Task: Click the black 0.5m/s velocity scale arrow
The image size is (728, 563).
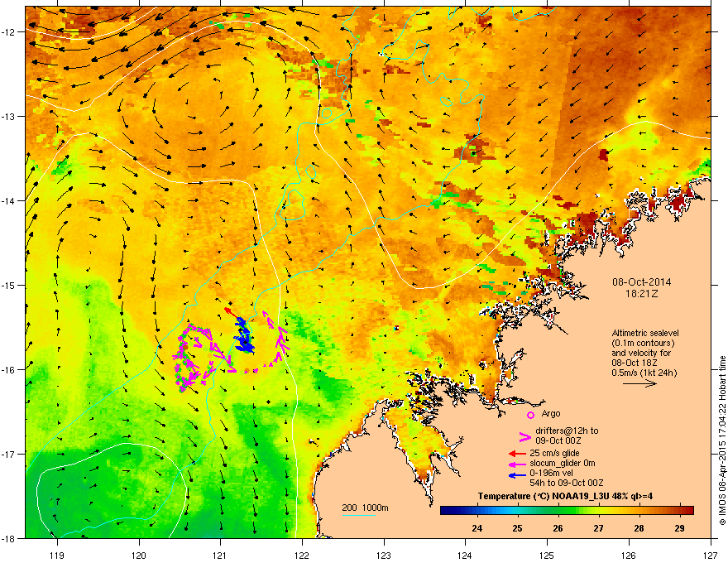Action: (639, 383)
